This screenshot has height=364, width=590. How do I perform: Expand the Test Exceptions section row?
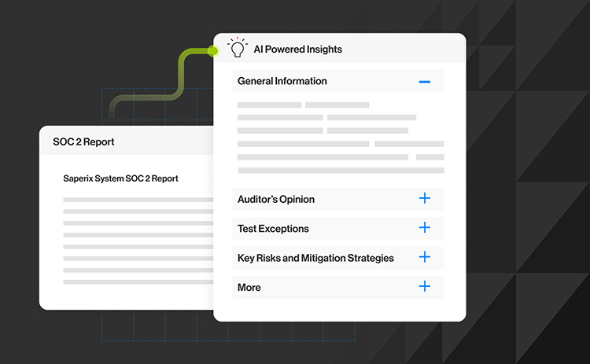tap(273, 229)
